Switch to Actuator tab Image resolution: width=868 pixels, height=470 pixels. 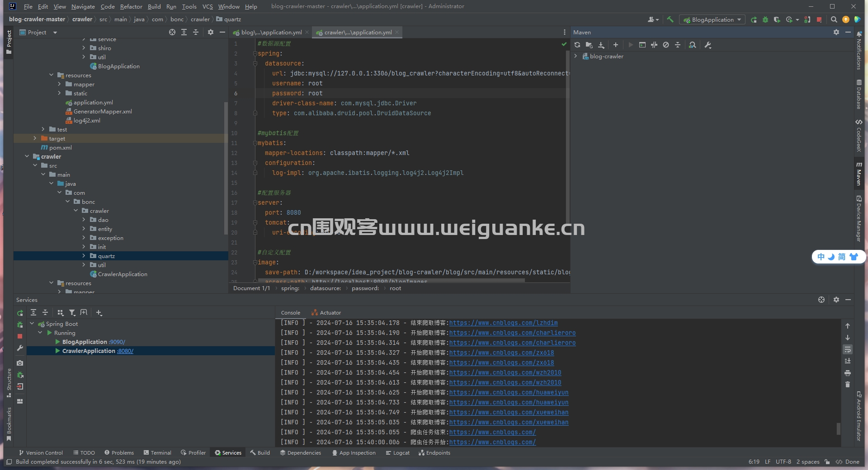coord(326,313)
